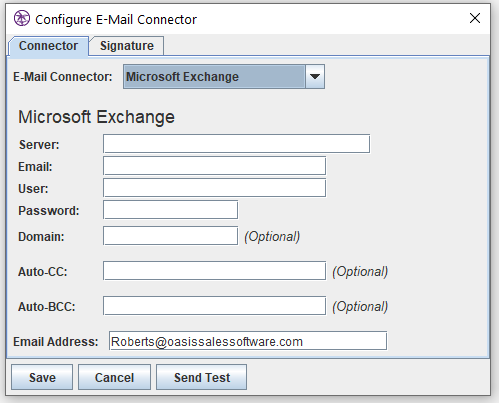Click the dropdown arrow beside Microsoft Exchange
Screen dimensions: 499x403
[x=315, y=77]
